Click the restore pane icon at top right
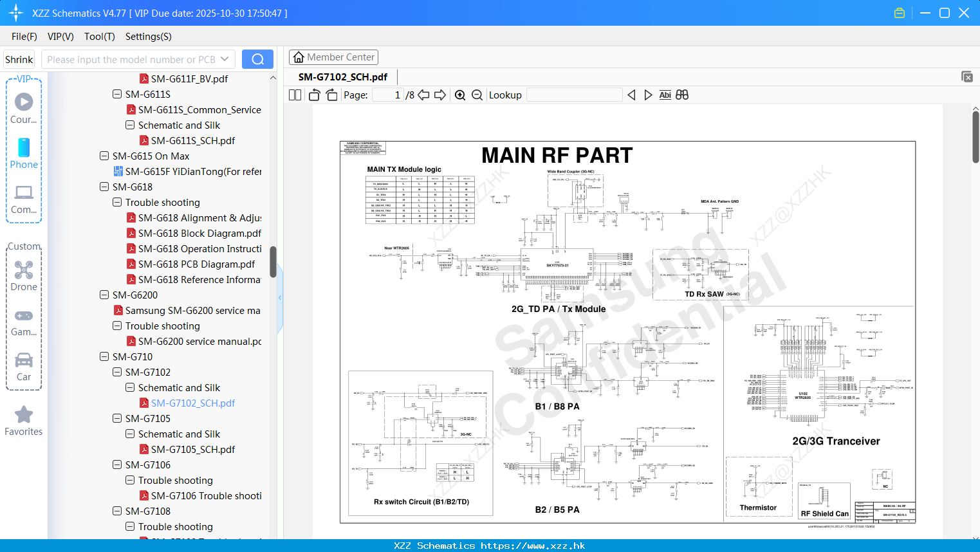The width and height of the screenshot is (980, 552). 967,77
